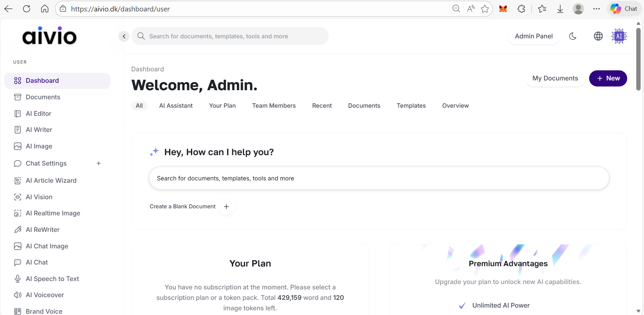
Task: Add page to browser favorites star
Action: (485, 9)
